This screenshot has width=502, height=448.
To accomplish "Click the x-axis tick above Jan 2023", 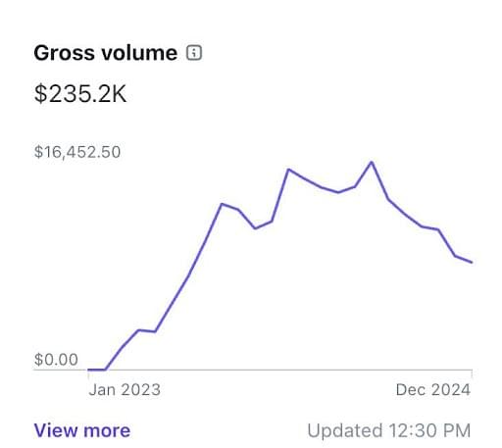I will (x=88, y=374).
